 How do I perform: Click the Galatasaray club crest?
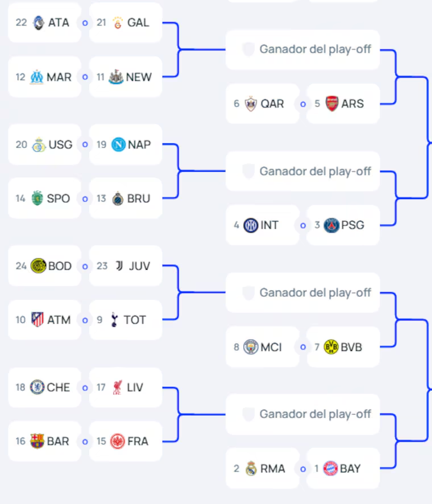click(118, 23)
